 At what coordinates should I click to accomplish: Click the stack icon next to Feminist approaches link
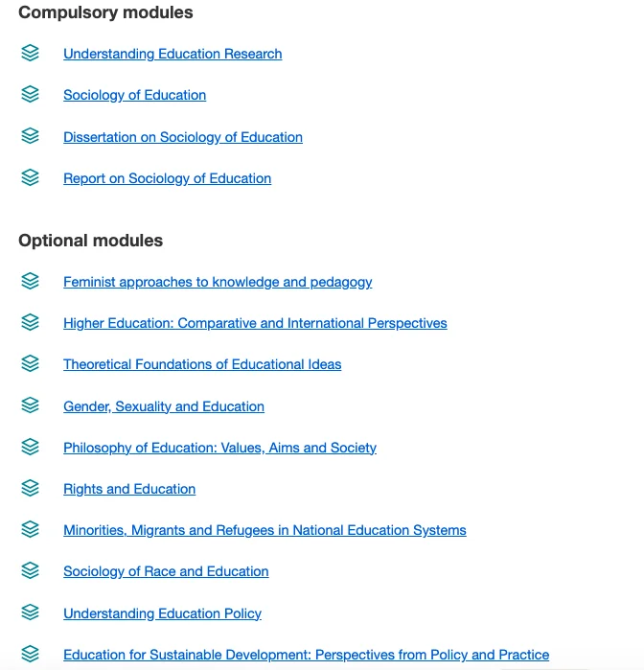click(30, 281)
